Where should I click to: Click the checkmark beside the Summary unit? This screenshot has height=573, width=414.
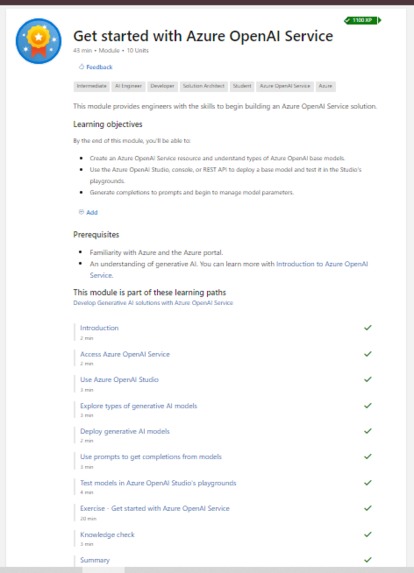point(368,559)
